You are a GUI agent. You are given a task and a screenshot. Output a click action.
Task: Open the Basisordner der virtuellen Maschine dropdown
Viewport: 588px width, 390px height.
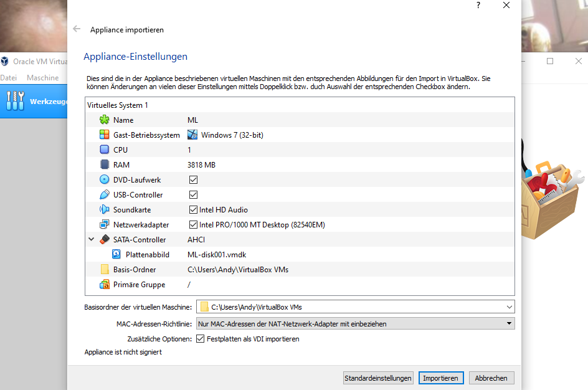coord(509,307)
